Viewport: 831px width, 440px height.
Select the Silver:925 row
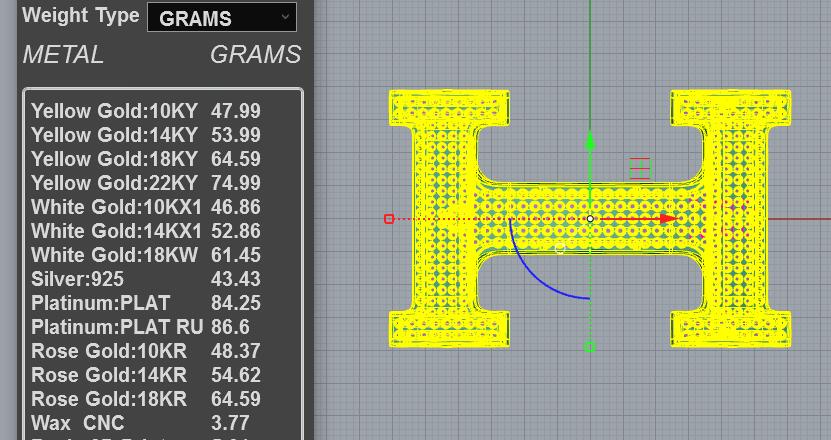(x=146, y=279)
